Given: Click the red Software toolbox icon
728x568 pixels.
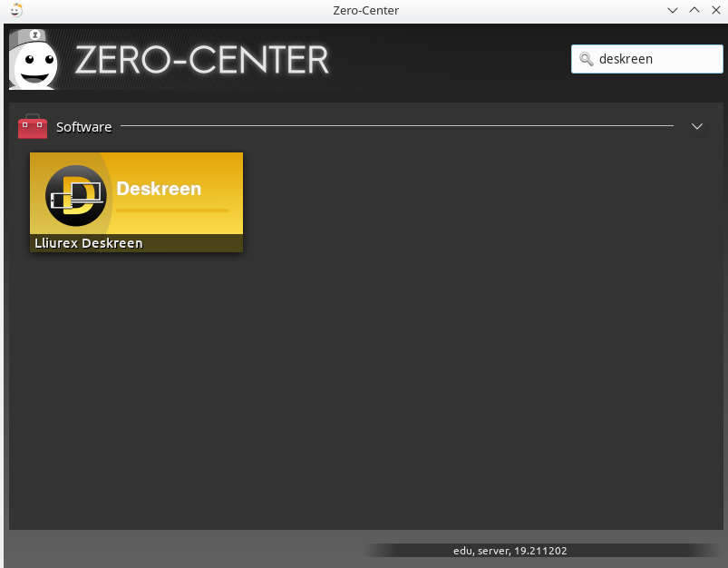Looking at the screenshot, I should pos(33,127).
